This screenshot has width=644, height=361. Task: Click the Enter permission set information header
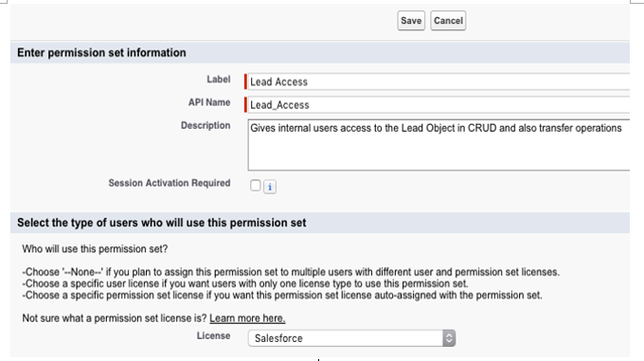click(101, 52)
